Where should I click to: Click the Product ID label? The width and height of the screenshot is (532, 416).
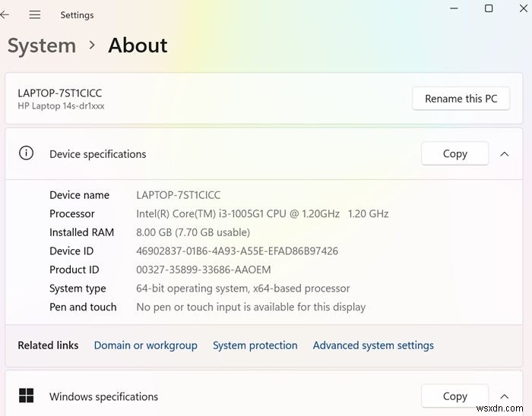(x=74, y=269)
